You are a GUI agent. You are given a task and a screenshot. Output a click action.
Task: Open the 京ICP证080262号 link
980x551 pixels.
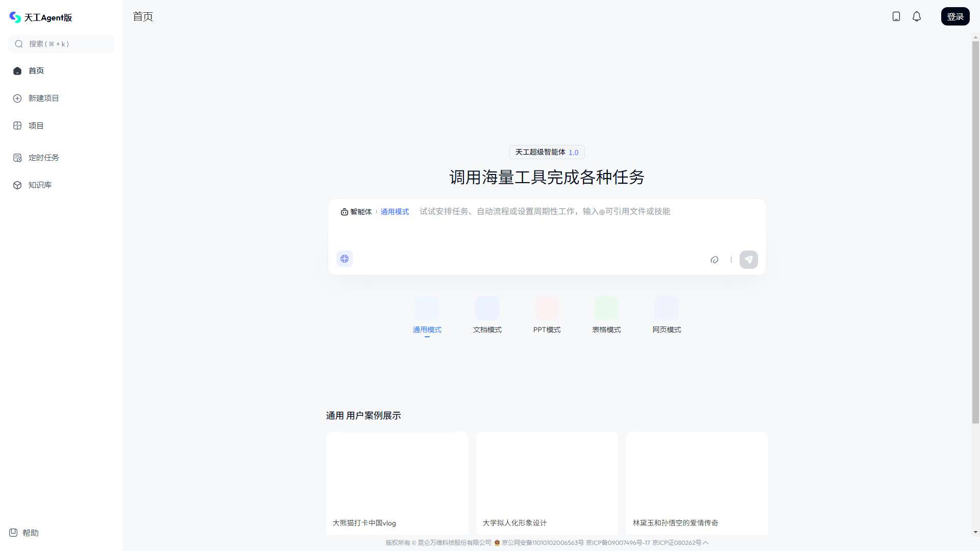click(x=677, y=543)
